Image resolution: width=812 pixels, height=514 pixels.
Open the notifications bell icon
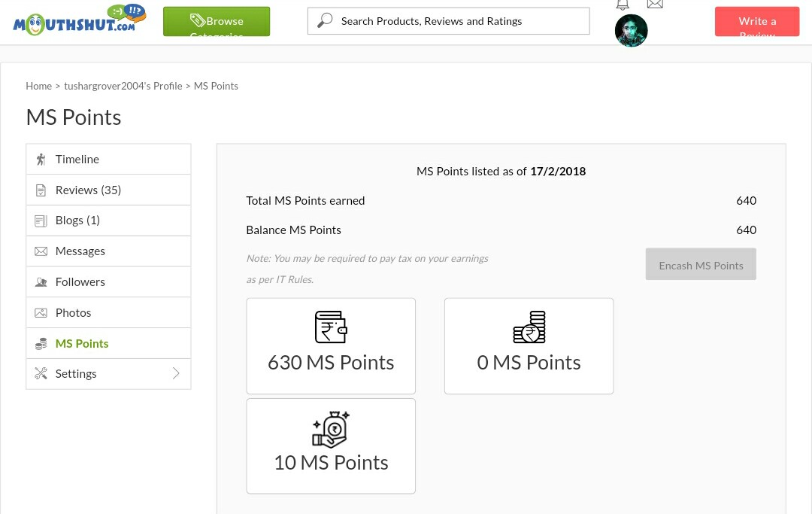click(x=623, y=5)
